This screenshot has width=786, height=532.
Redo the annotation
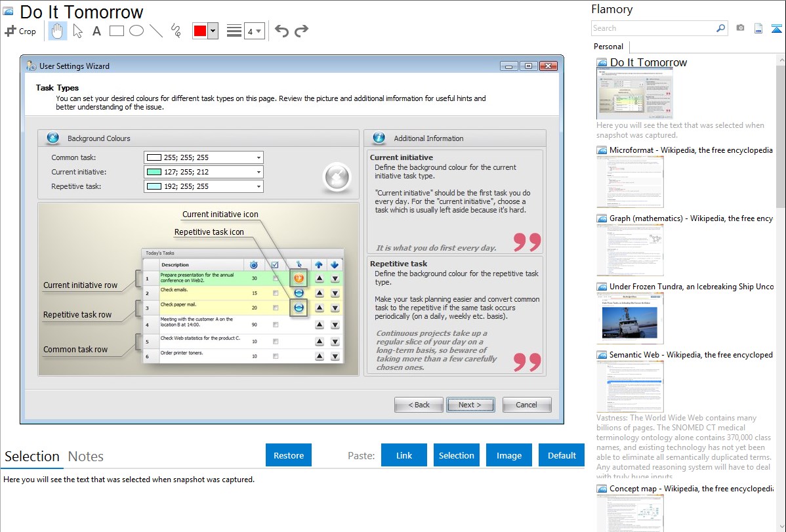tap(301, 31)
